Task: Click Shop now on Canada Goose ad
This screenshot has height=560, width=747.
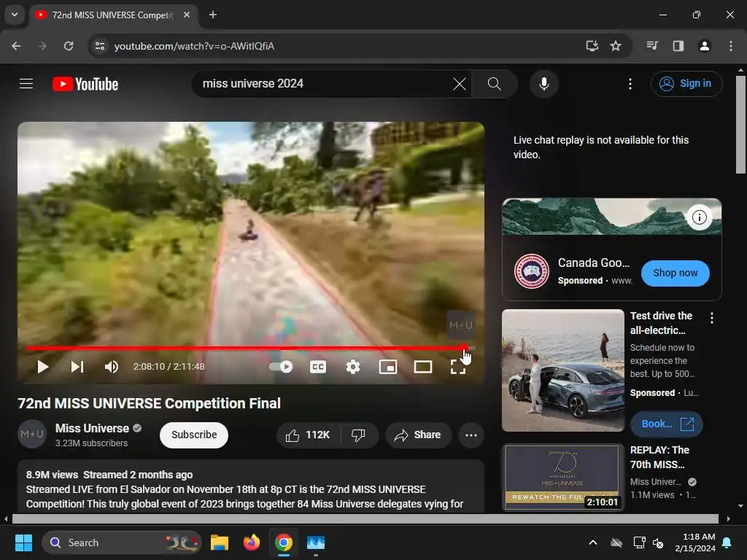Action: point(675,273)
